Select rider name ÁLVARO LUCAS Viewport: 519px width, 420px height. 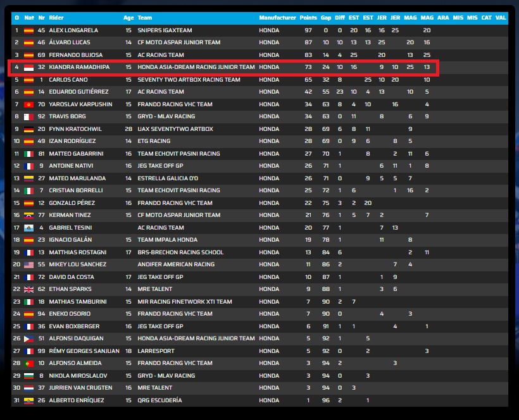(x=70, y=42)
